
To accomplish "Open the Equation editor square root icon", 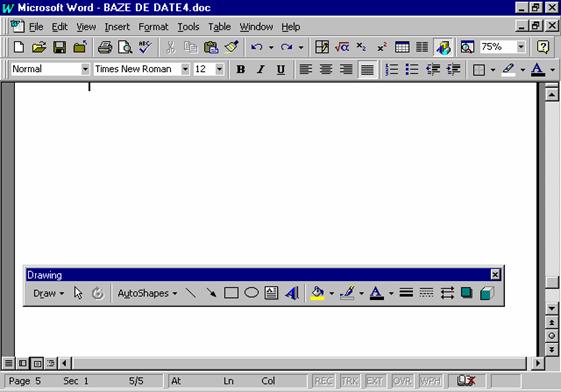I will click(x=342, y=47).
